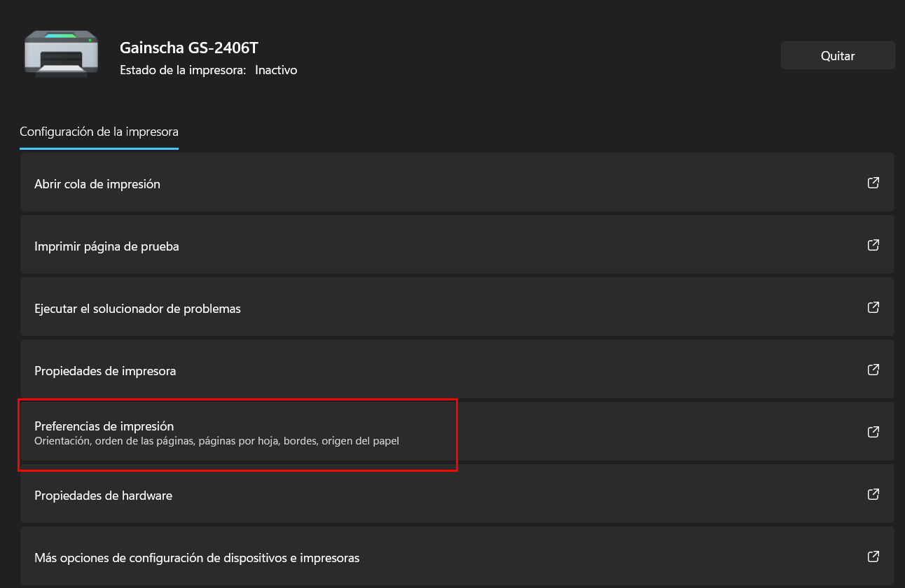
Task: Open Propiedades de hardware
Action: click(x=103, y=496)
